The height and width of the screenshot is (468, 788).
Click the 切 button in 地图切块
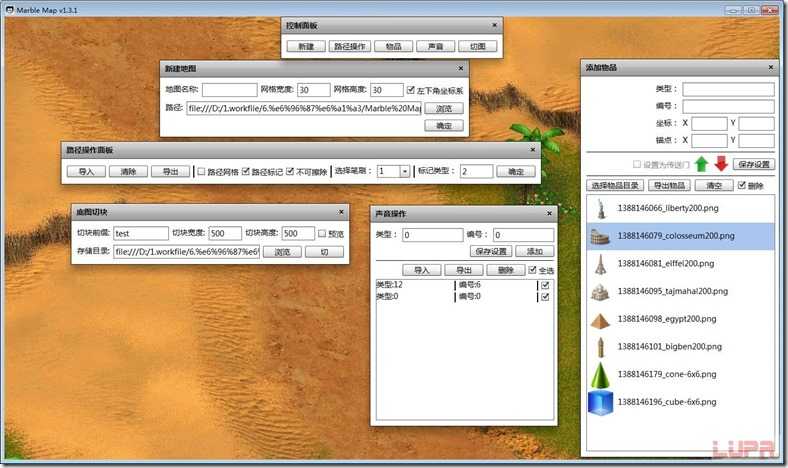(324, 252)
